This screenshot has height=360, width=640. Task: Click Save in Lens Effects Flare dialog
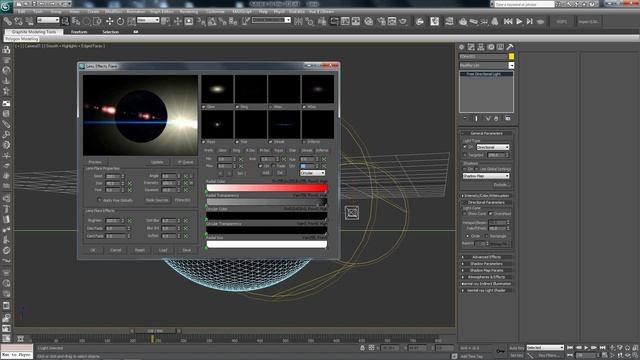187,250
